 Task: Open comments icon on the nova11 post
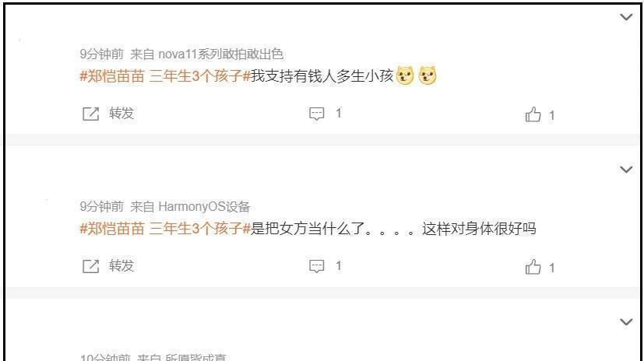(317, 114)
